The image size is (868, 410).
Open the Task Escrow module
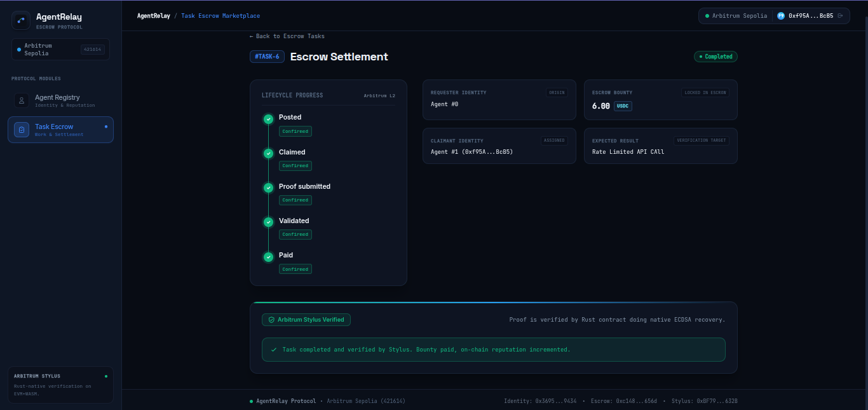tap(60, 130)
